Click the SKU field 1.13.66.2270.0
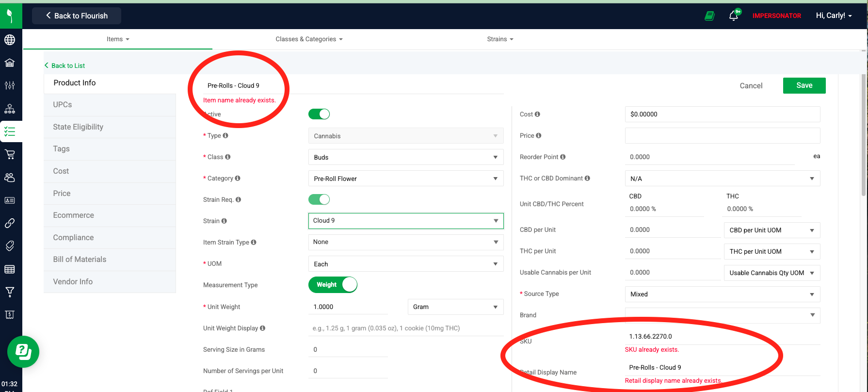This screenshot has height=392, width=868. 723,336
